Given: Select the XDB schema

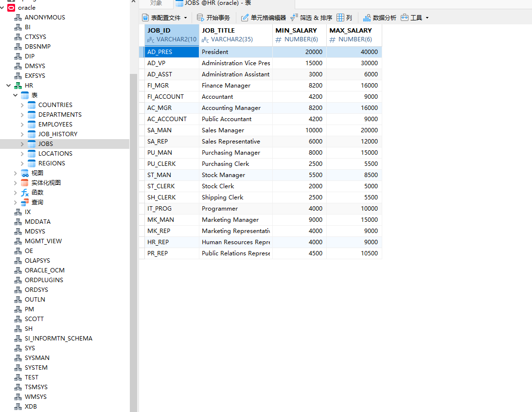Looking at the screenshot, I should point(31,407).
